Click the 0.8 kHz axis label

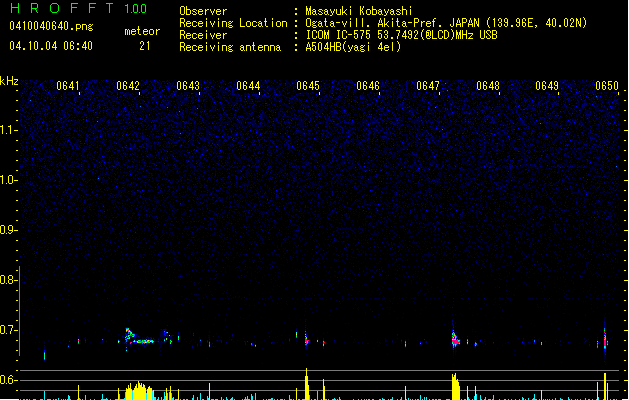tap(8, 280)
